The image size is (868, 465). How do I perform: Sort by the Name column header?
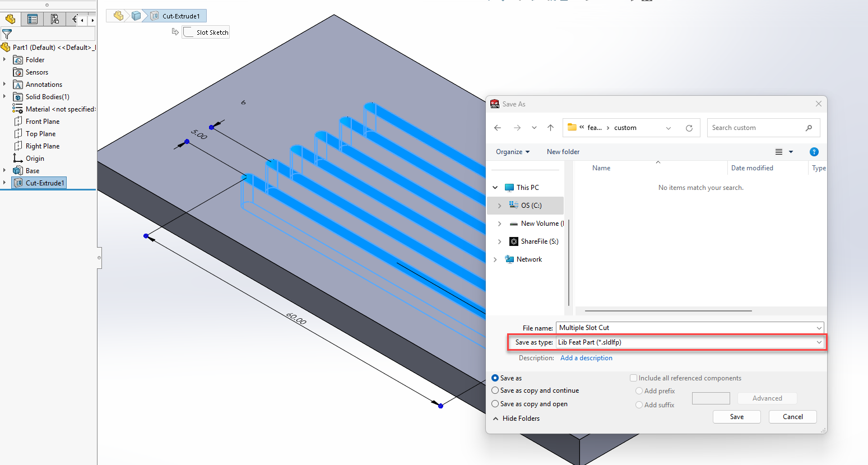pos(601,168)
